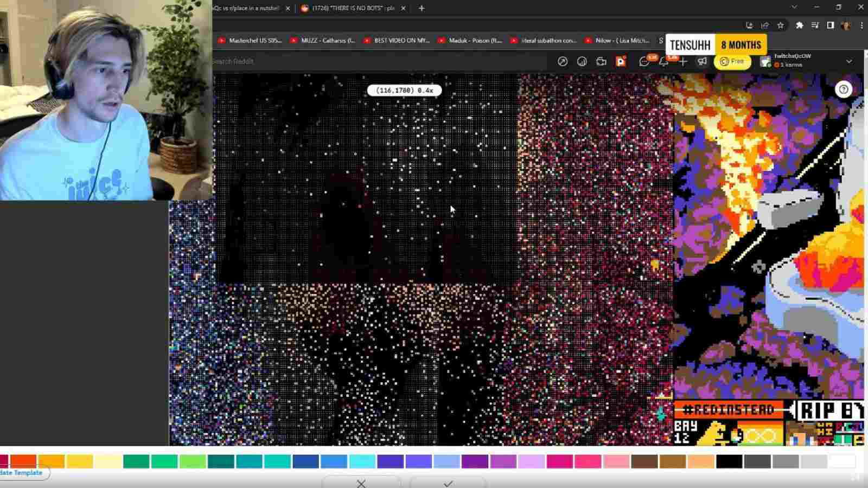Open the subathon bookmark

tap(543, 40)
